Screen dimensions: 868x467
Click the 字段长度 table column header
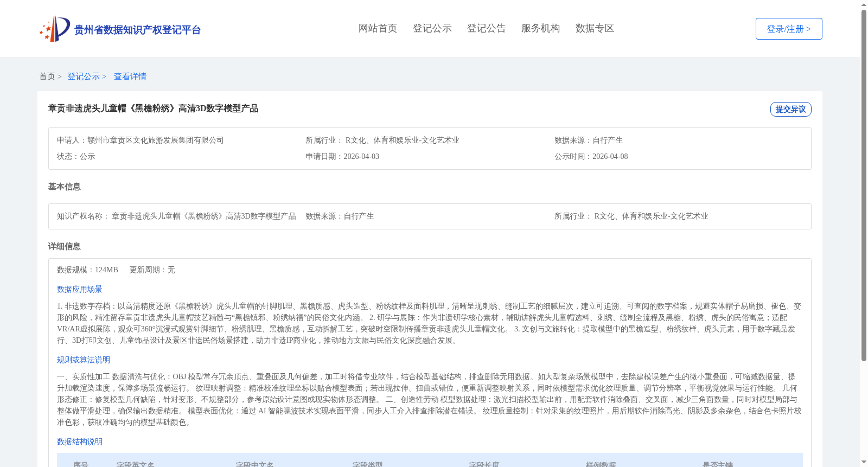pos(484,464)
